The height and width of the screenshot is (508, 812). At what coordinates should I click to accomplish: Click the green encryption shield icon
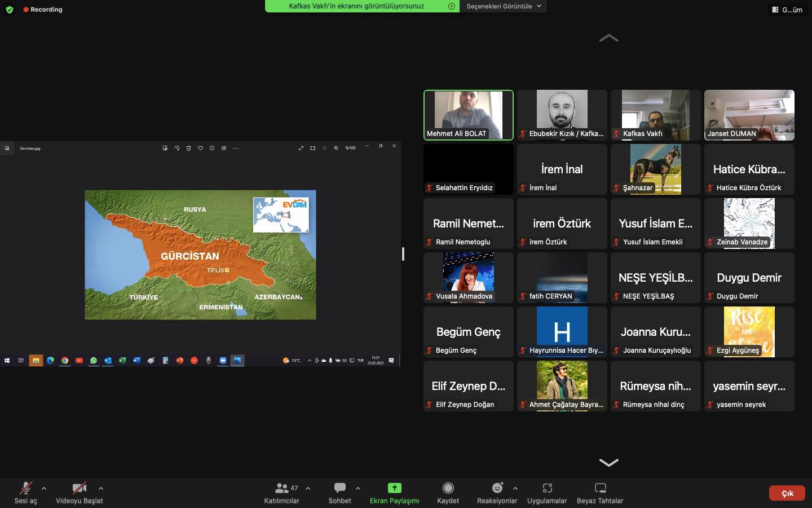click(x=10, y=10)
